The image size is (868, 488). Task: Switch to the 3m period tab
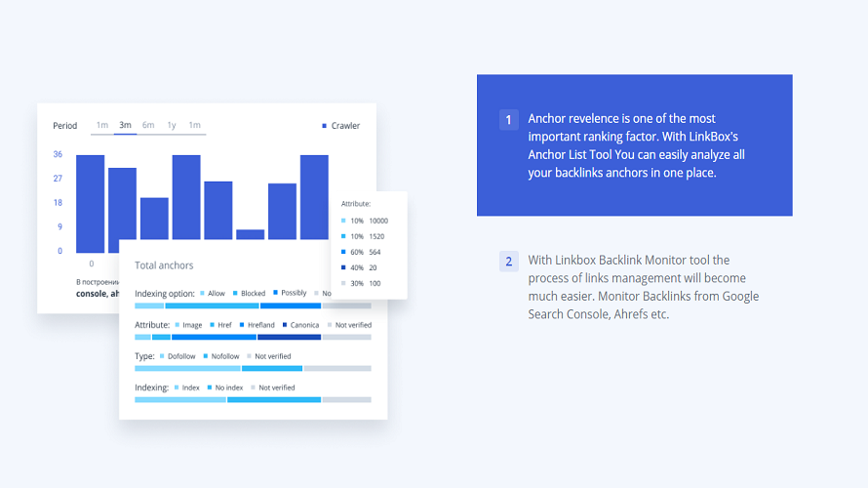[x=125, y=125]
